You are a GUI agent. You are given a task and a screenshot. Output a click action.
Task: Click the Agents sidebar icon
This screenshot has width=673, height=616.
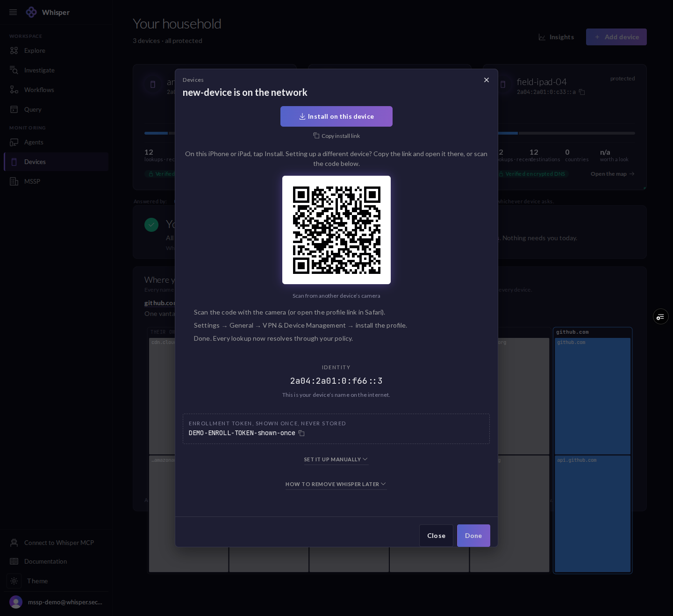tap(14, 142)
